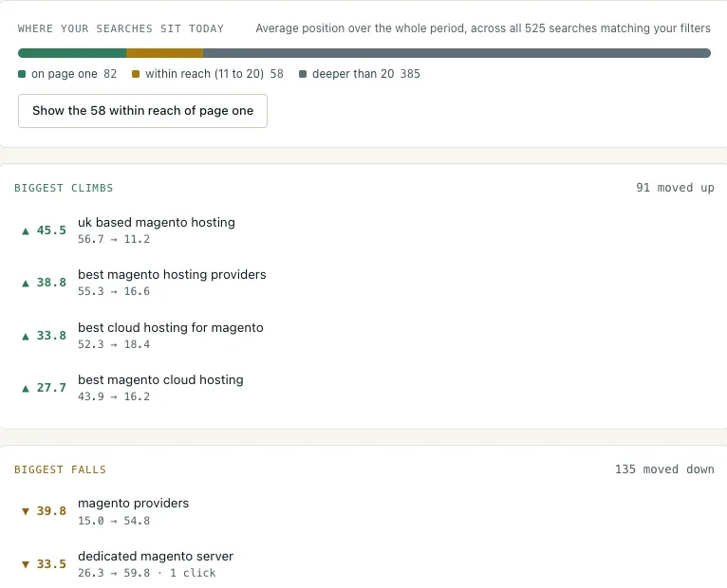Screen dimensions: 727x588
Task: Click the 45.5 climb value
Action: click(x=51, y=230)
